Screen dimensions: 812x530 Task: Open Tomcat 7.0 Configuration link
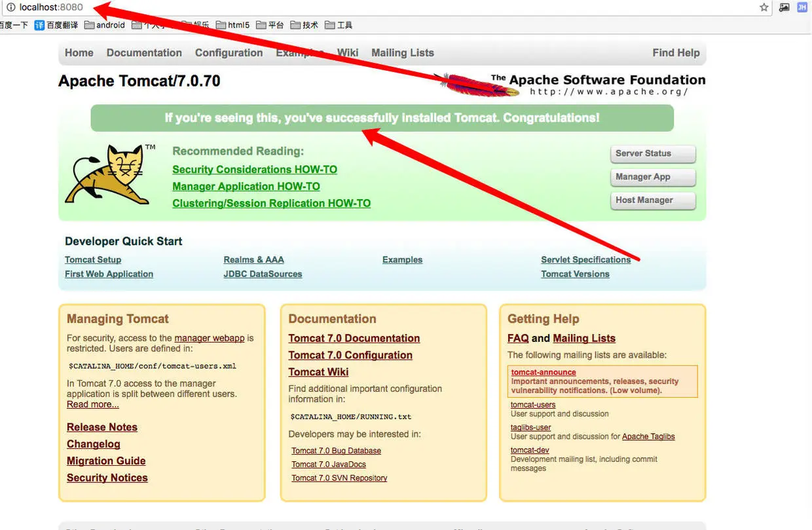click(x=350, y=356)
